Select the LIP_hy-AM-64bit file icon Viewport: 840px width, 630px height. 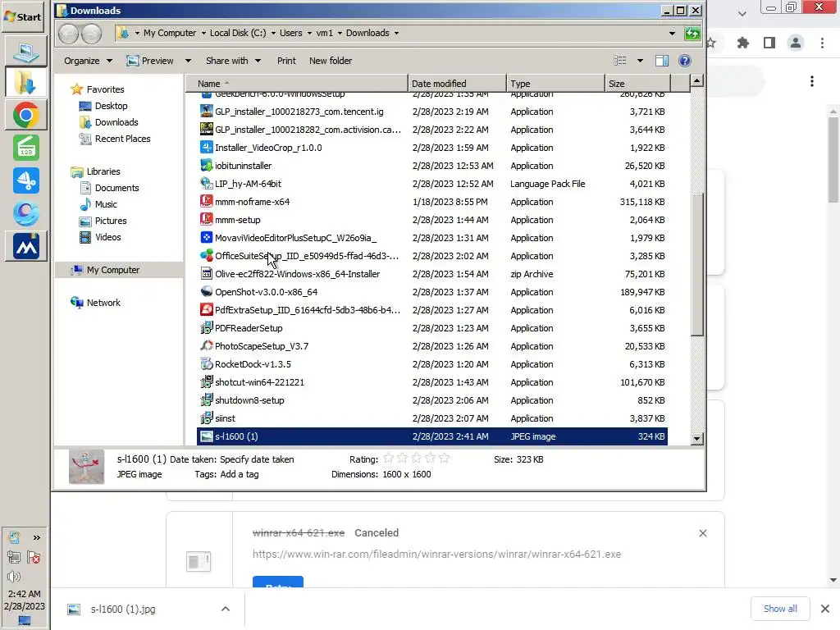pos(206,184)
